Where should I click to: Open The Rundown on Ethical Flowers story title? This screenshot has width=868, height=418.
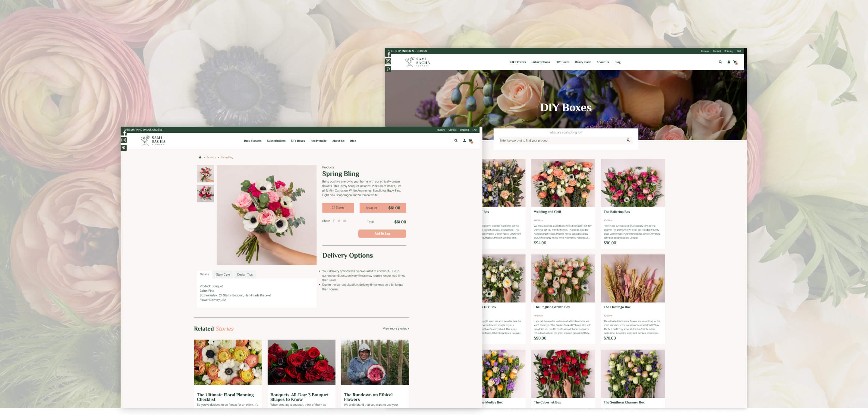[368, 397]
